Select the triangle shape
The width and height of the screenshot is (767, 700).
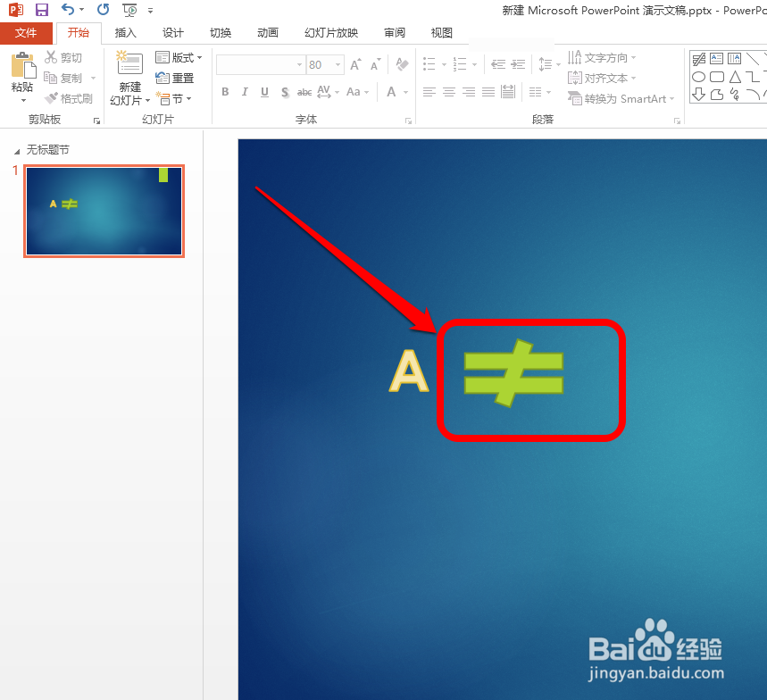735,77
